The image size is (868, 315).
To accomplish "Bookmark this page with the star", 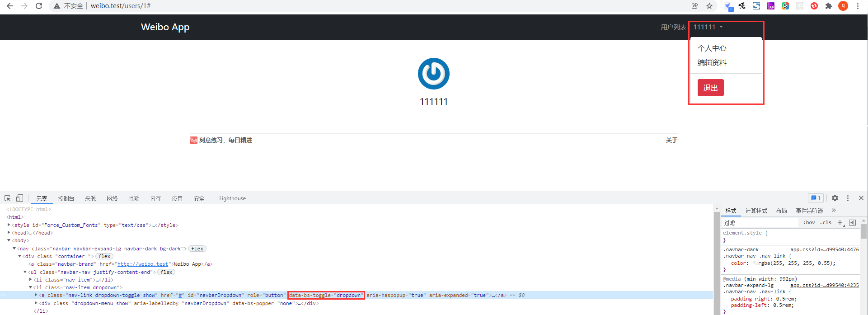I will (x=709, y=6).
